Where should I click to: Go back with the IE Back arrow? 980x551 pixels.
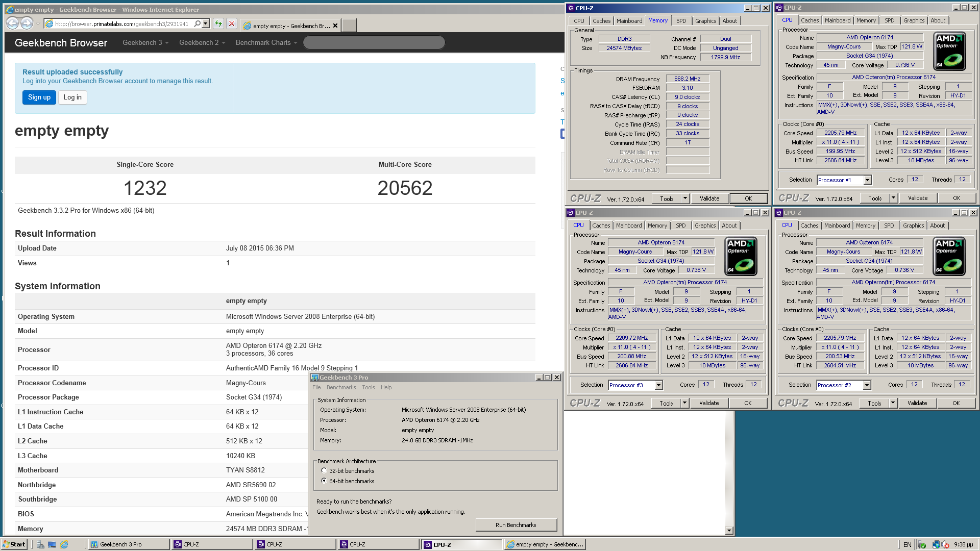click(13, 23)
